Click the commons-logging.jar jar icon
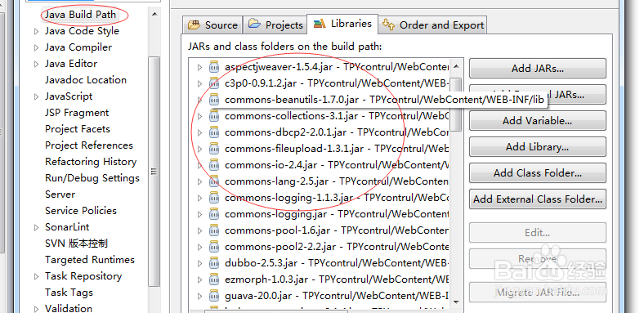Image resolution: width=644 pixels, height=313 pixels. [x=214, y=214]
